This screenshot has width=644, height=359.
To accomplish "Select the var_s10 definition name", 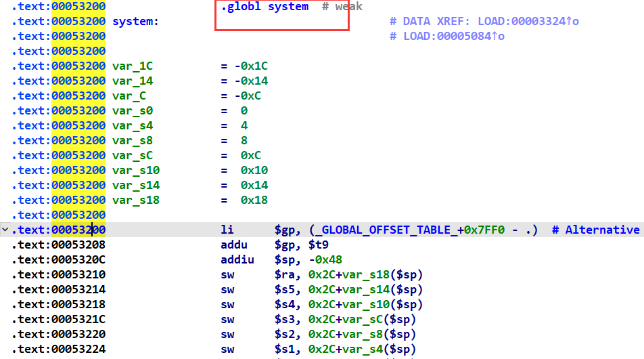I will [136, 170].
